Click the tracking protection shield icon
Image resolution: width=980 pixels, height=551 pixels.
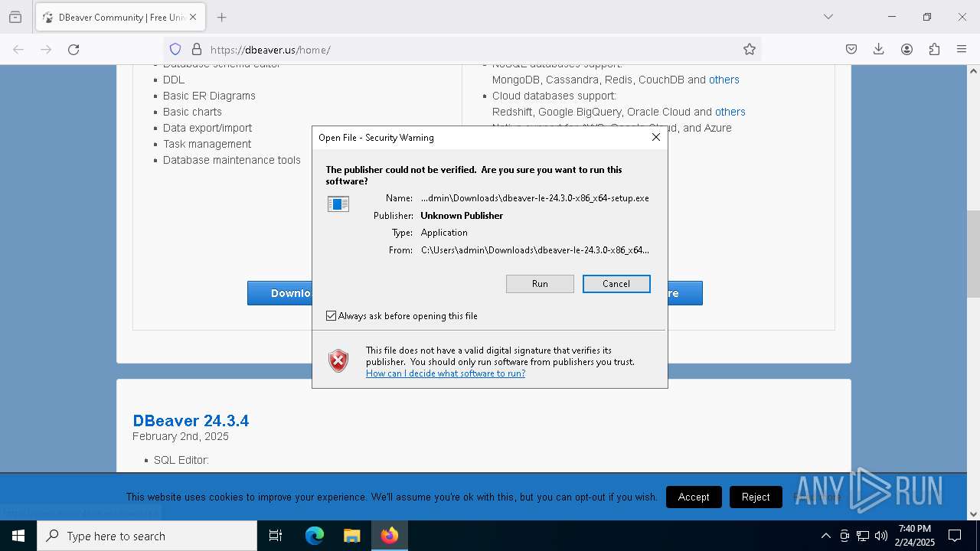click(x=175, y=50)
